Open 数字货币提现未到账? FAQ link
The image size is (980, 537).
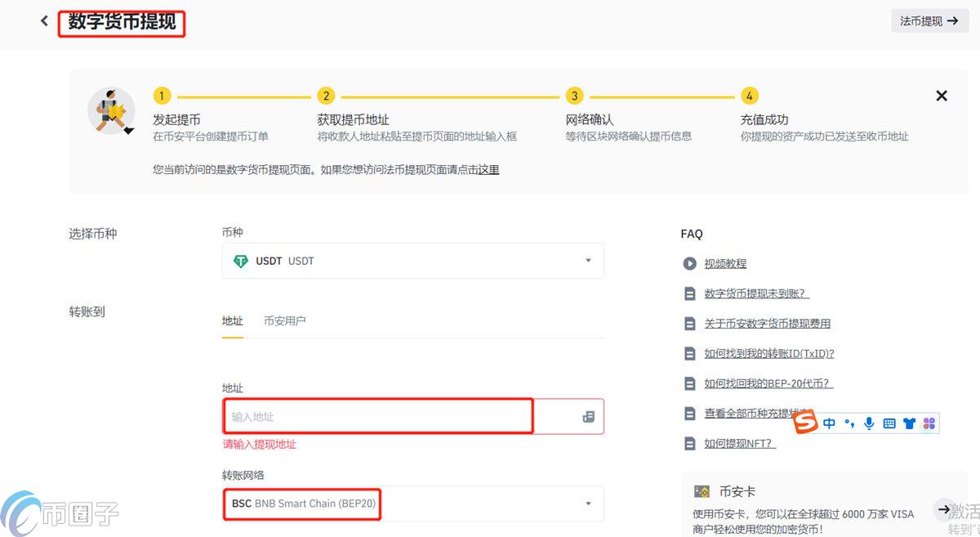pos(756,293)
